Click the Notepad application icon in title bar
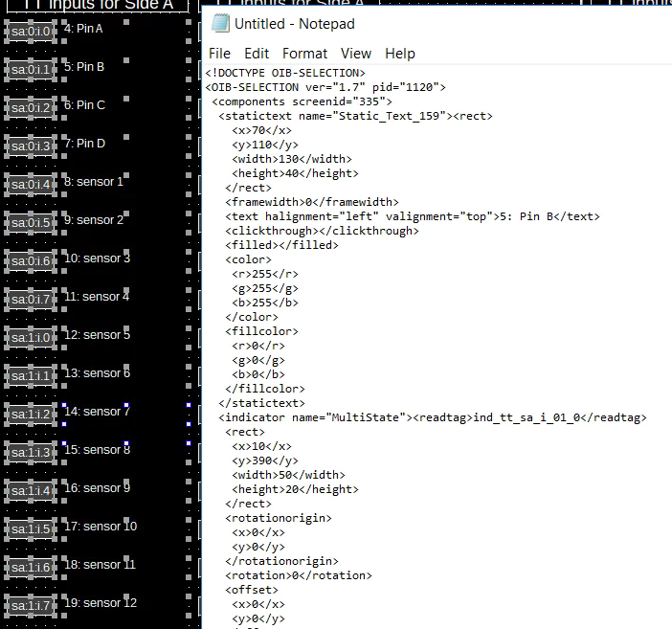 (x=220, y=23)
